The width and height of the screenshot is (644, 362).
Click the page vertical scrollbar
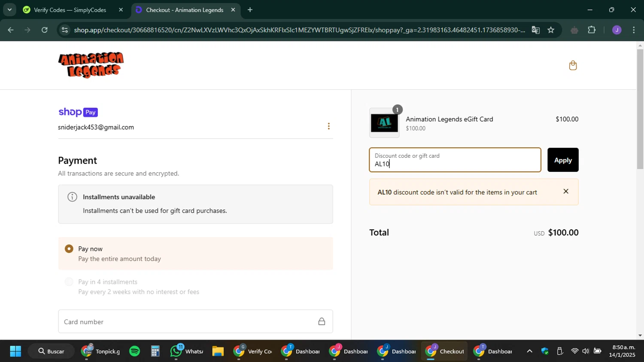pos(640,109)
